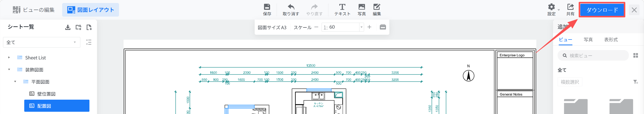Click the Save (保存) icon
The image size is (644, 114).
click(x=267, y=10)
